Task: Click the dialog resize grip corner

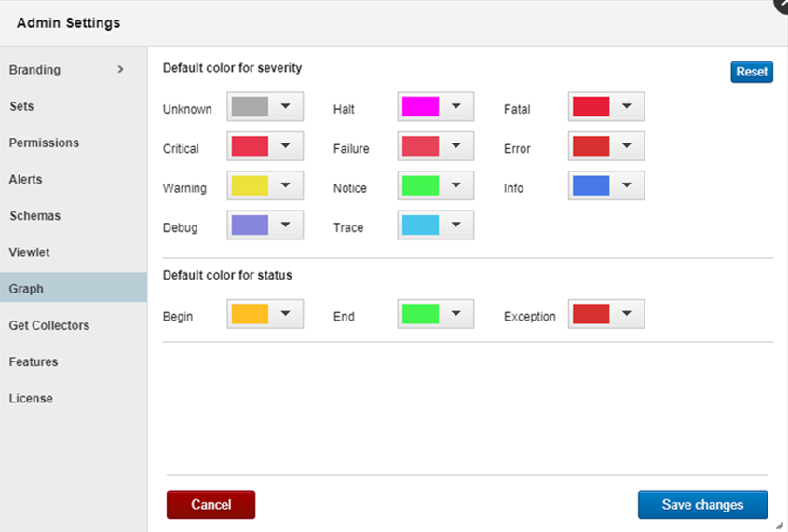Action: pyautogui.click(x=780, y=525)
